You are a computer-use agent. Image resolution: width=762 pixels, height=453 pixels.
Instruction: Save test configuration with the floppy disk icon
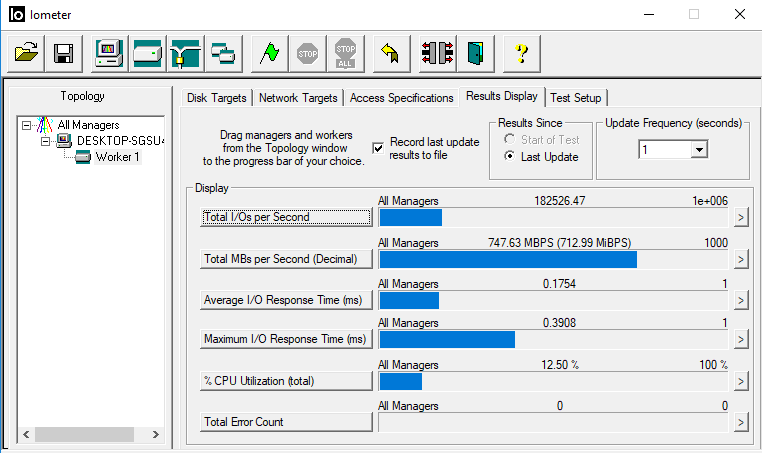point(64,53)
